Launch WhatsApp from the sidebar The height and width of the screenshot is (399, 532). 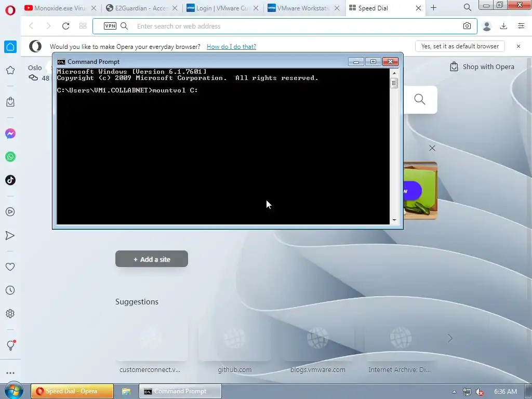point(10,157)
